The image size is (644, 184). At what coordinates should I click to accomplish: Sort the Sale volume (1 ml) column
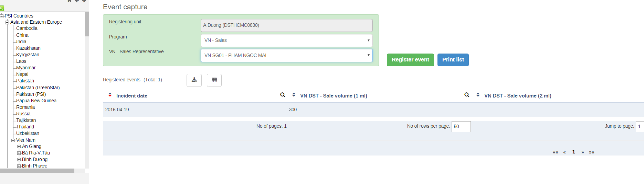(x=294, y=95)
